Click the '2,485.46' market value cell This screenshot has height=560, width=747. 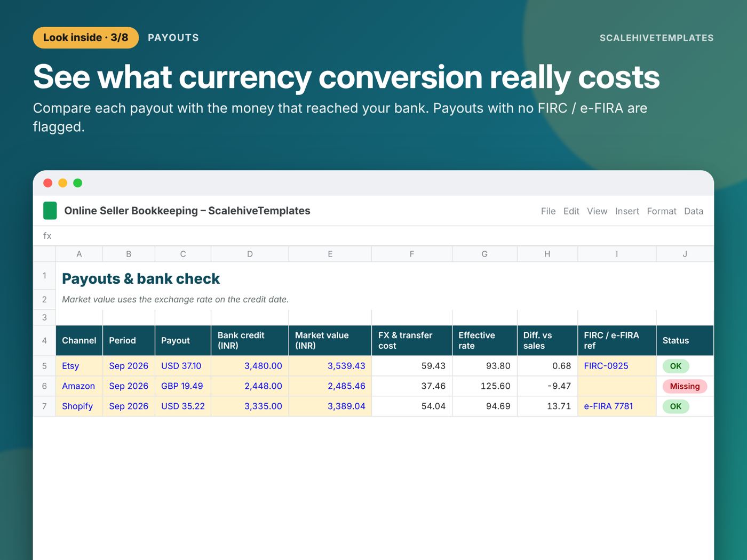coord(330,386)
